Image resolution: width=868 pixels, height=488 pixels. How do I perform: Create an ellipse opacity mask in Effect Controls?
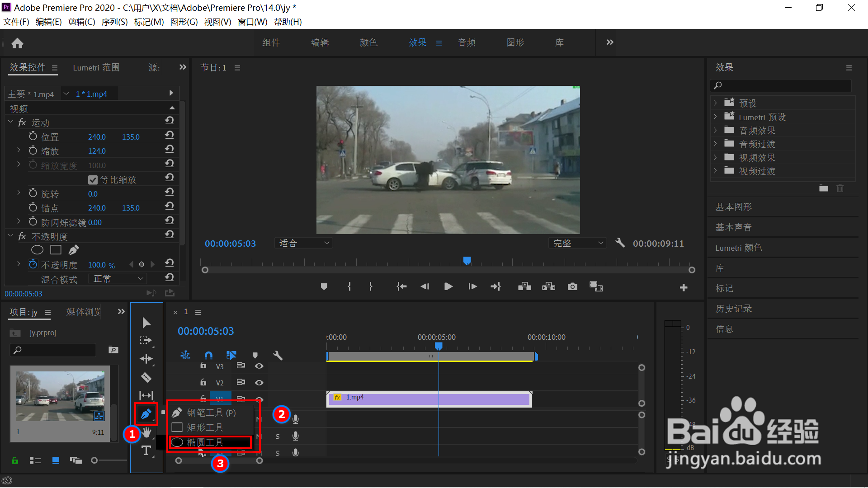coord(37,249)
